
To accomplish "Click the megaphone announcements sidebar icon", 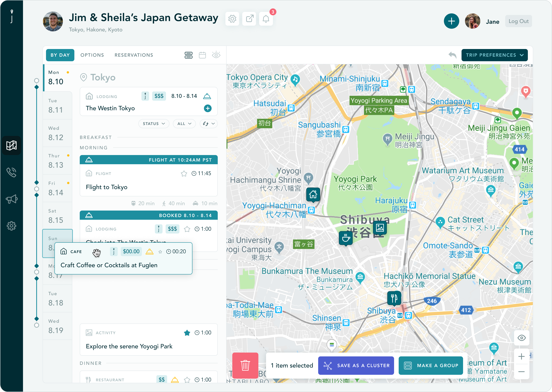I will tap(11, 199).
